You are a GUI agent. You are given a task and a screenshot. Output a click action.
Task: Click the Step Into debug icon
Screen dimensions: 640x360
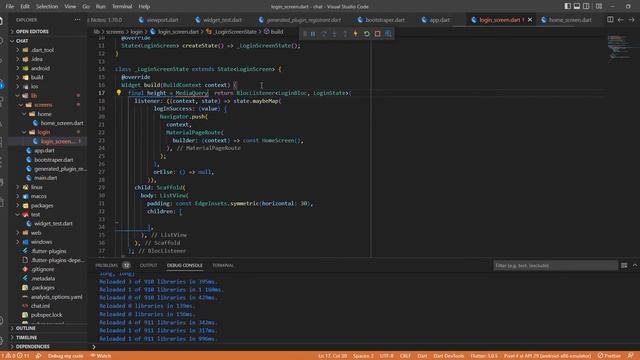tap(334, 34)
